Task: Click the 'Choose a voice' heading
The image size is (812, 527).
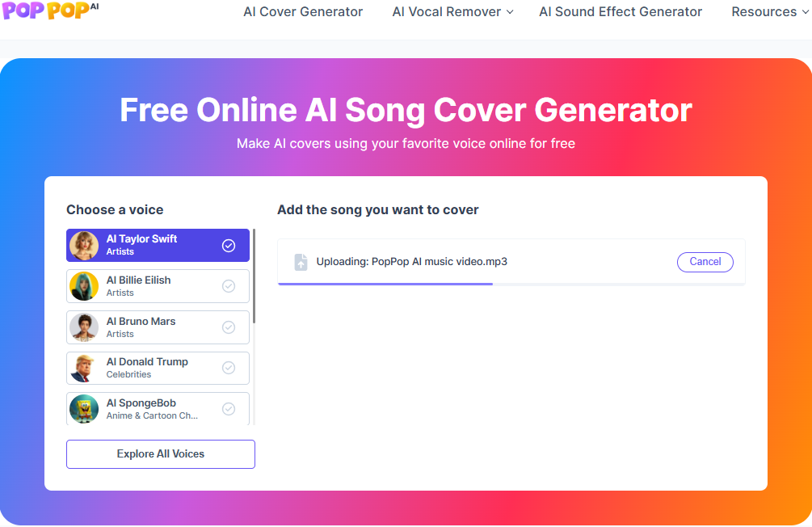Action: point(115,210)
